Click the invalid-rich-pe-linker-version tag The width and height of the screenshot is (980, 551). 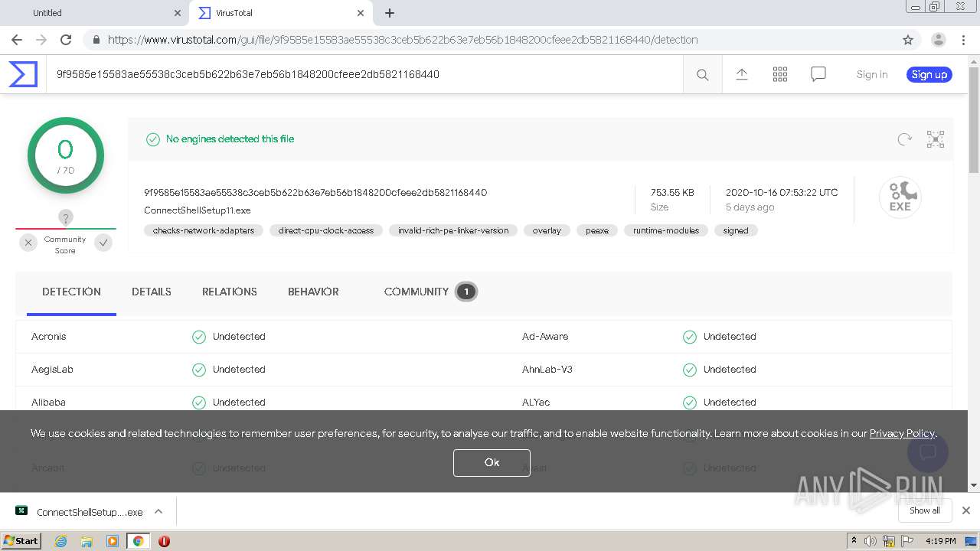pos(453,230)
